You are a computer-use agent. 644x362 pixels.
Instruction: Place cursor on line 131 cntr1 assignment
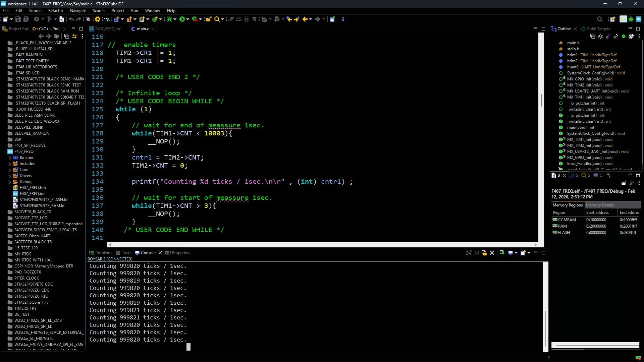pos(167,158)
